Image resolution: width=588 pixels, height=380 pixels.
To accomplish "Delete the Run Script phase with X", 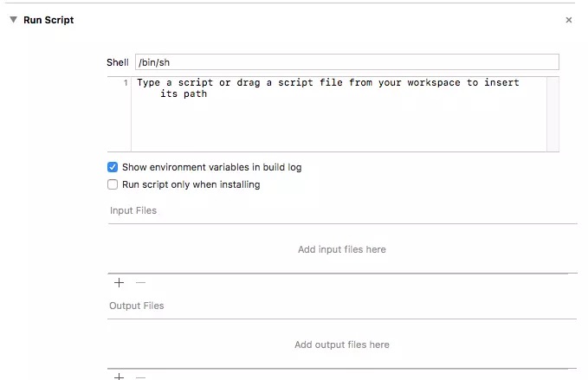I will click(x=568, y=20).
